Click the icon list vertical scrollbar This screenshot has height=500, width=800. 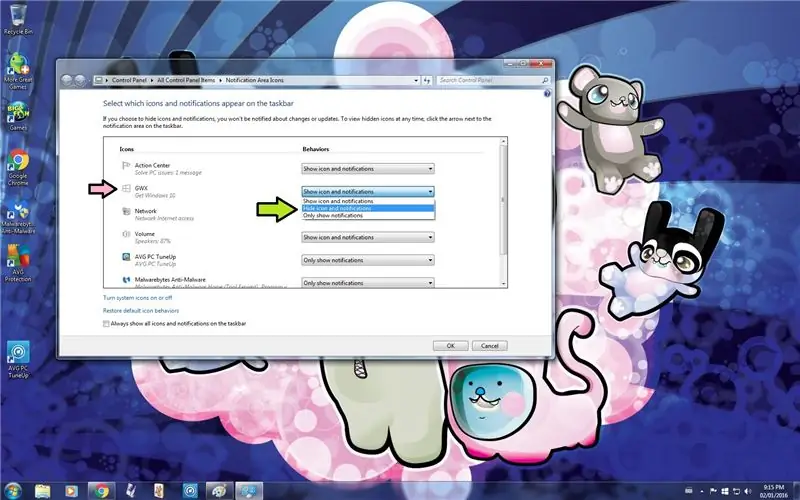tap(504, 200)
